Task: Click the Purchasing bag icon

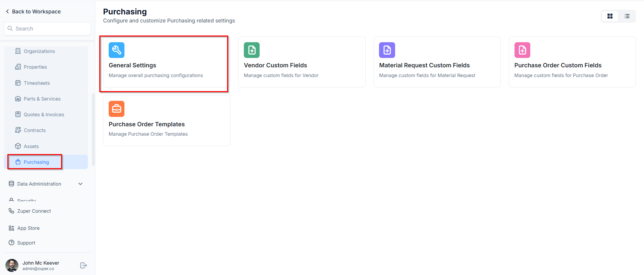Action: click(18, 162)
